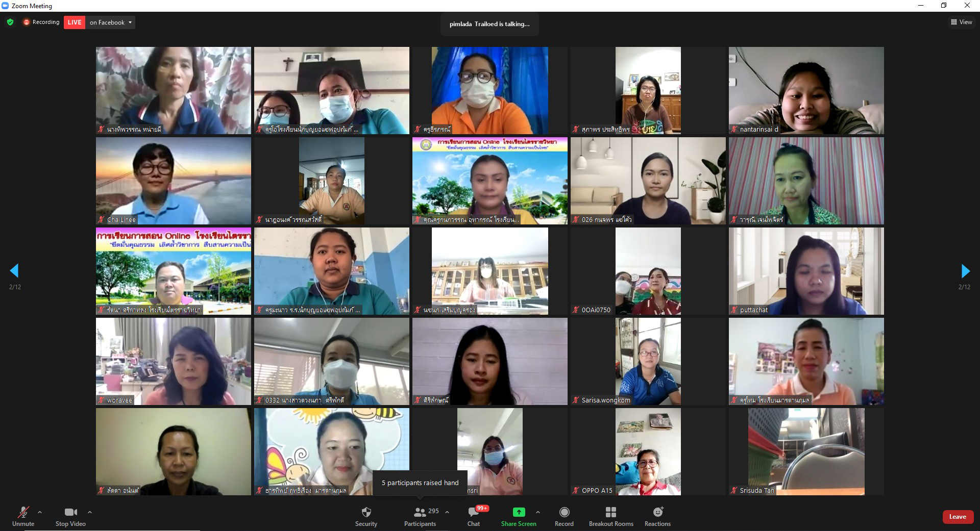Viewport: 980px width, 531px height.
Task: Maximize or restore the Zoom window
Action: [944, 6]
